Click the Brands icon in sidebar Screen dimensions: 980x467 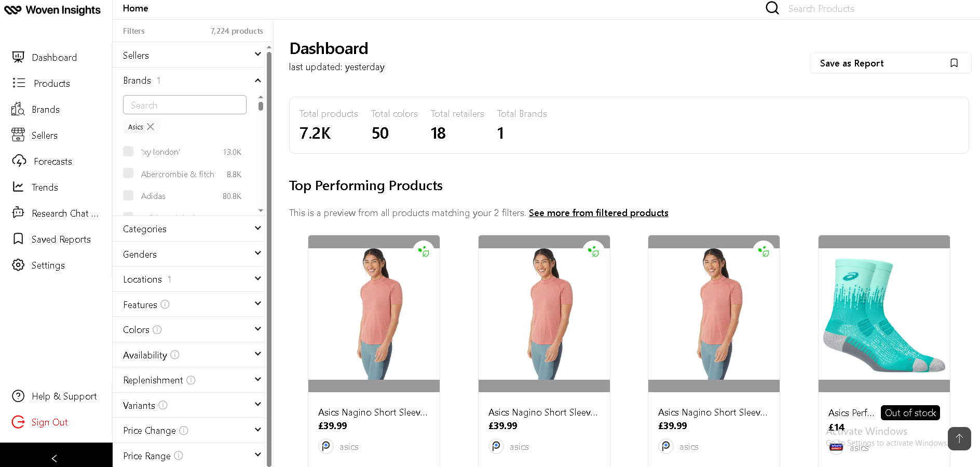(x=18, y=109)
